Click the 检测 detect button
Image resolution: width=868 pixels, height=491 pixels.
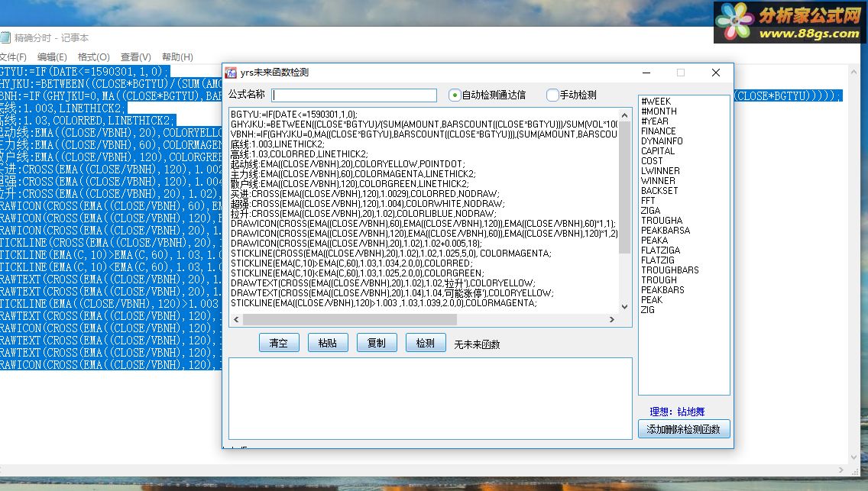425,343
